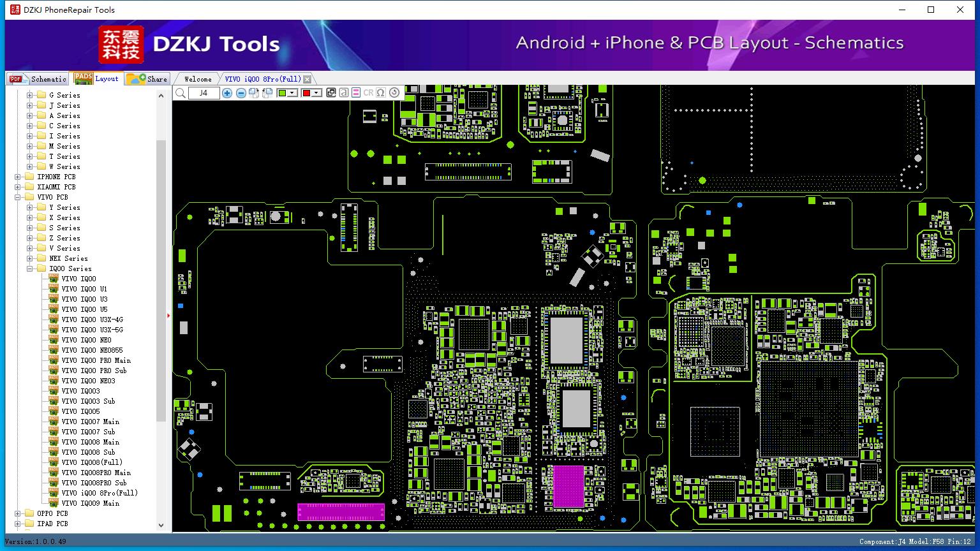Collapse the IQOO Series tree node
The width and height of the screenshot is (980, 551).
pyautogui.click(x=29, y=268)
